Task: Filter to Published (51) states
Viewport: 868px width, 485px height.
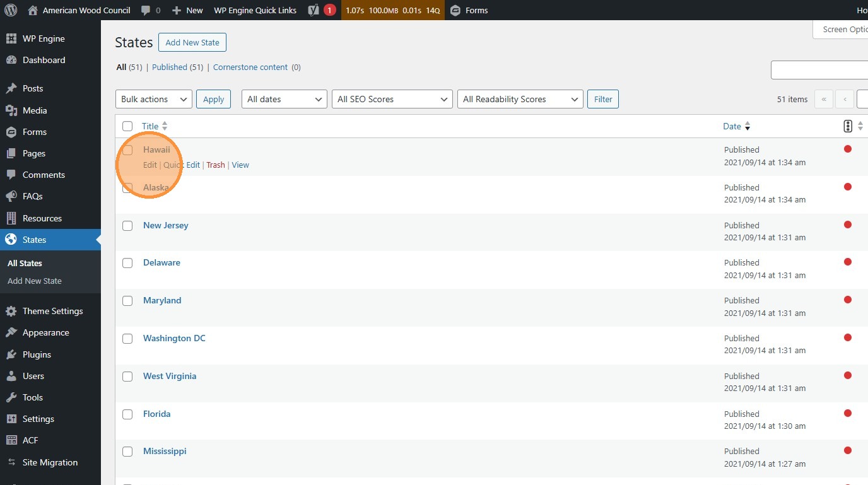Action: pos(177,67)
